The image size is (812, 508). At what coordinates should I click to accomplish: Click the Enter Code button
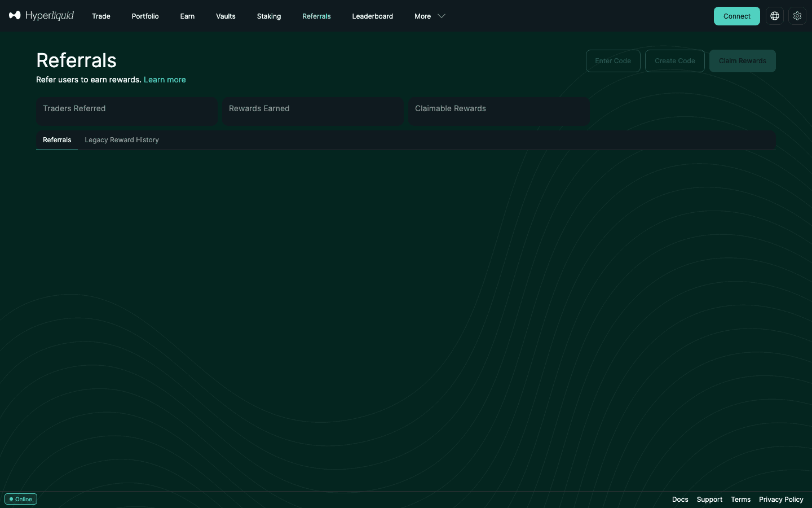click(x=613, y=61)
